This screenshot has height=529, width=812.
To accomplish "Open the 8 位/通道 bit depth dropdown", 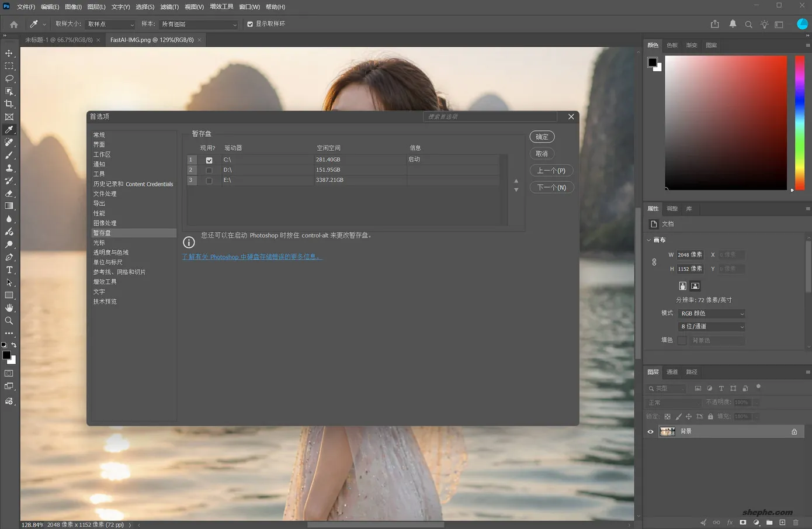I will pyautogui.click(x=712, y=327).
